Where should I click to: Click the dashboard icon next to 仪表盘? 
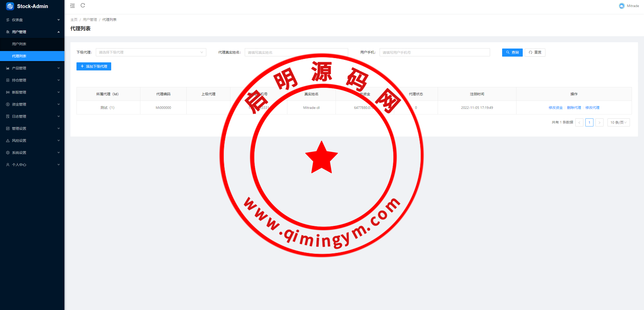[8, 20]
